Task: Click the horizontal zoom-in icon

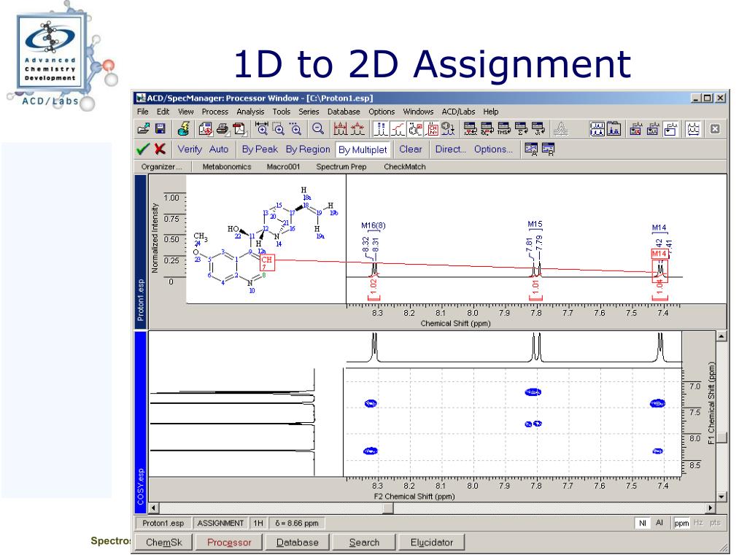Action: coord(262,128)
